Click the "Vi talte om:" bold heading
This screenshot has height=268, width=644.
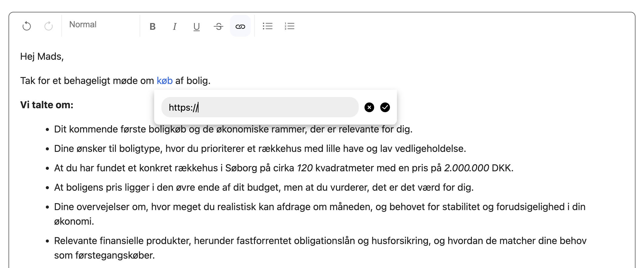click(x=47, y=105)
